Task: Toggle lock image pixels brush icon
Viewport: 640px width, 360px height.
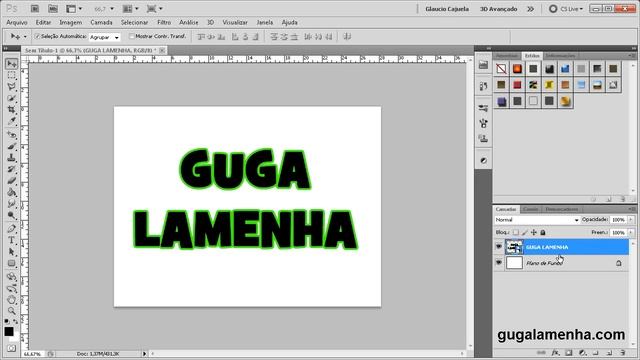Action: [525, 232]
